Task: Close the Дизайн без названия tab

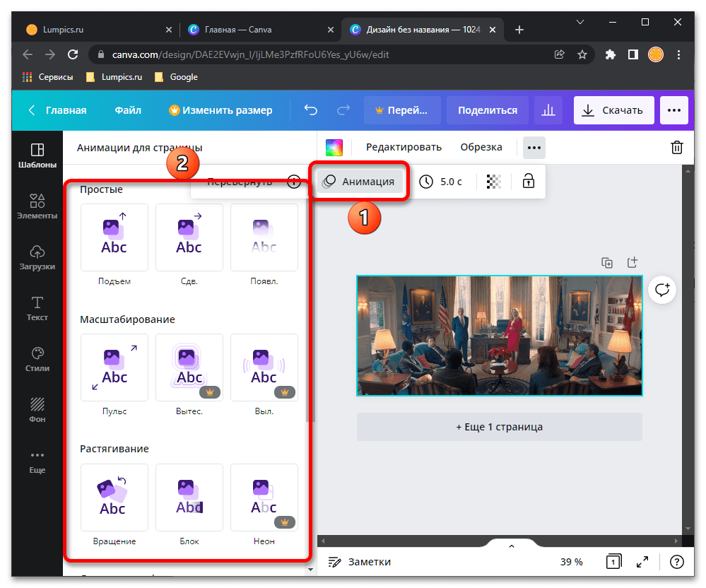Action: [493, 30]
